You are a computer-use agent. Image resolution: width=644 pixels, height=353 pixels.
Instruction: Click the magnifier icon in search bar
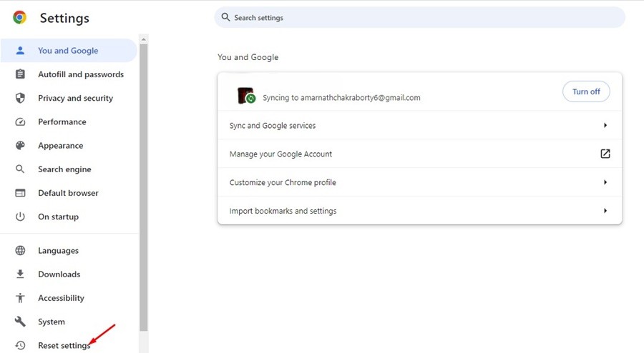pos(225,17)
